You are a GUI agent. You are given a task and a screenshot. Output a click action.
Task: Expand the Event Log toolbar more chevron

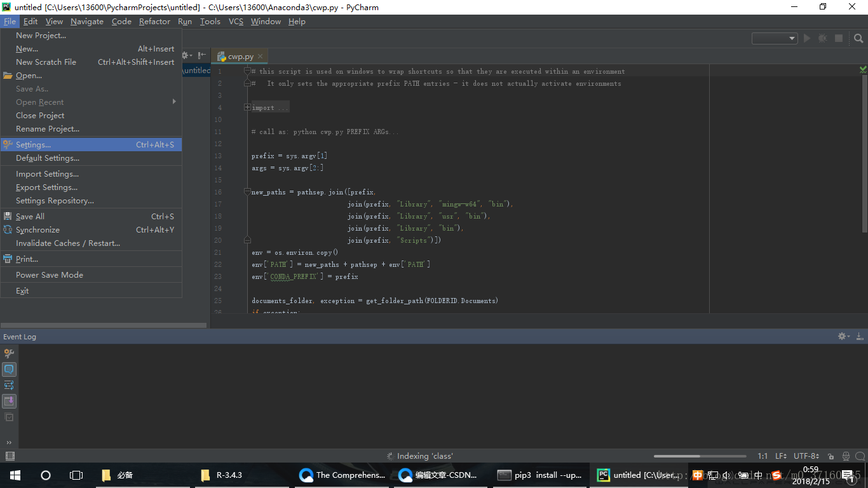(9, 443)
